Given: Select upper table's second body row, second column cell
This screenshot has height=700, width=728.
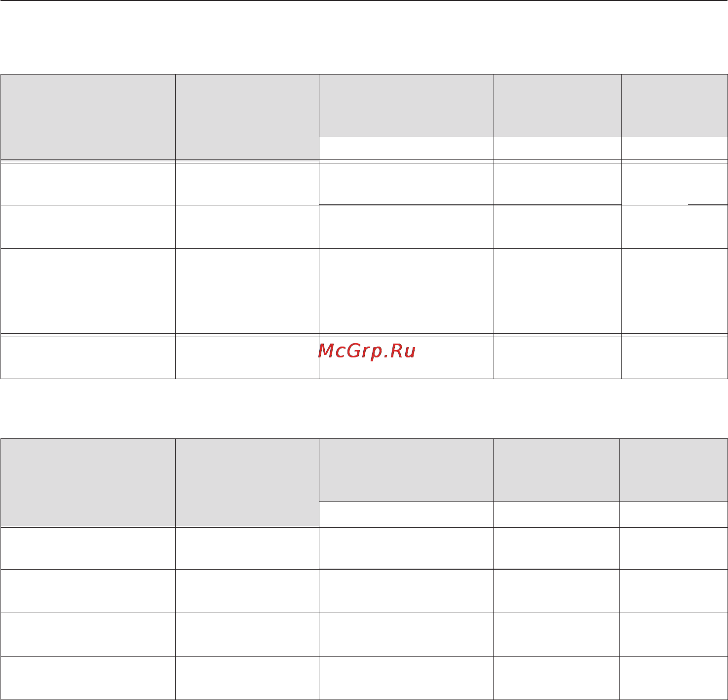Looking at the screenshot, I should [247, 227].
